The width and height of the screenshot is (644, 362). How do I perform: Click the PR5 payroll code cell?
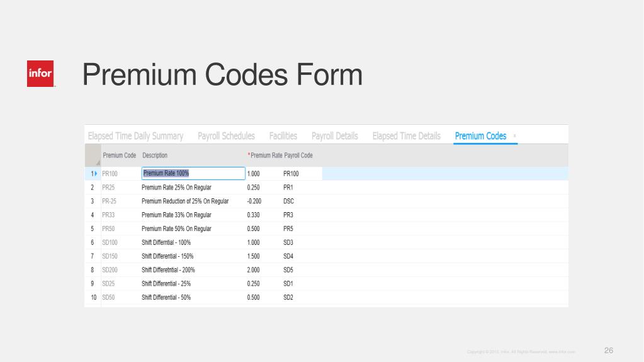[x=288, y=229]
